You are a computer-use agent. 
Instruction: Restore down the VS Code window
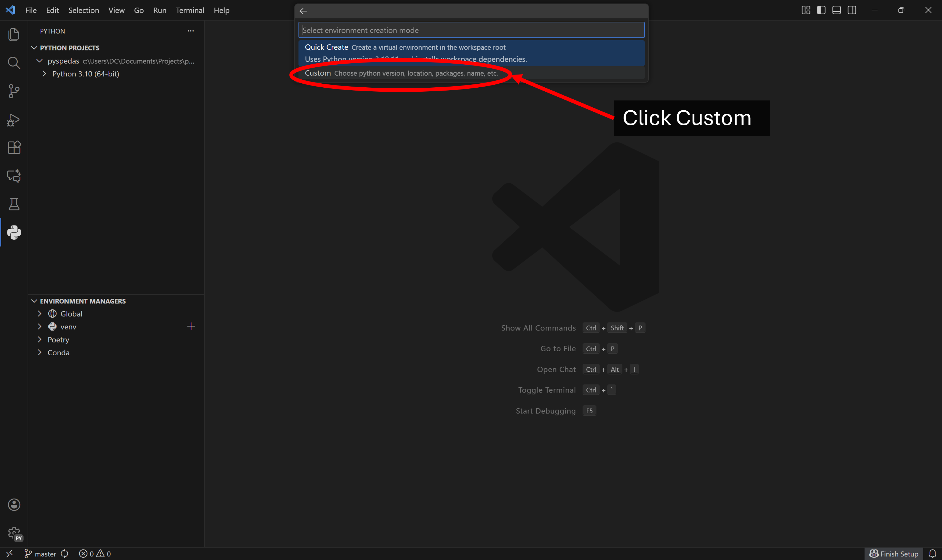(901, 10)
